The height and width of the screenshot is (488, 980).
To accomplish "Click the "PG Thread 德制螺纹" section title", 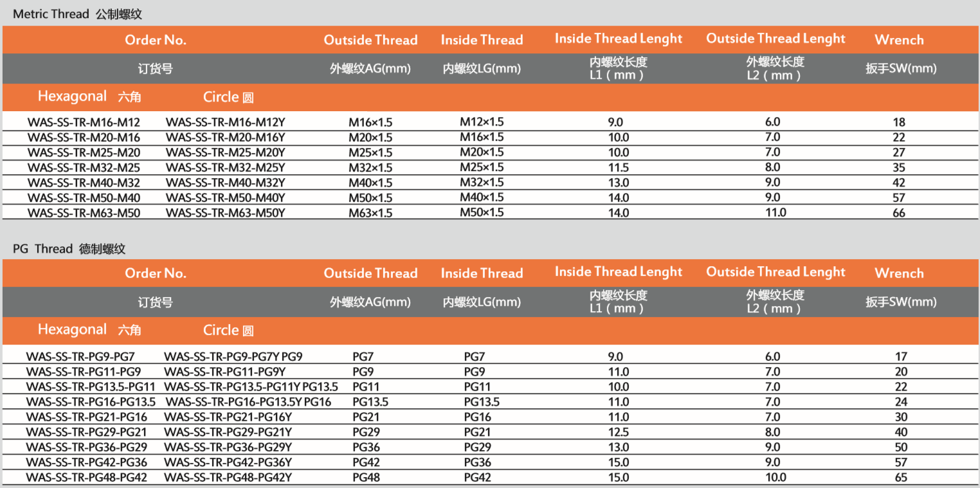I will [69, 248].
